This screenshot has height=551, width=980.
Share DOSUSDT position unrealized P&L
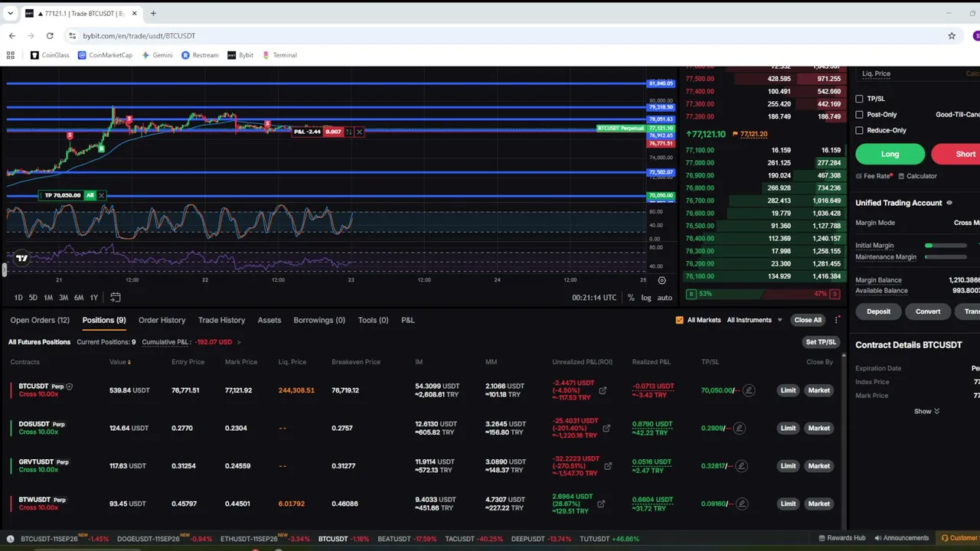(x=606, y=428)
